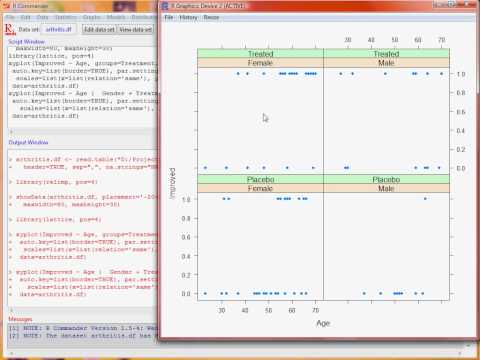Open the Models menu in R Commander
480x360 pixels.
pos(116,17)
